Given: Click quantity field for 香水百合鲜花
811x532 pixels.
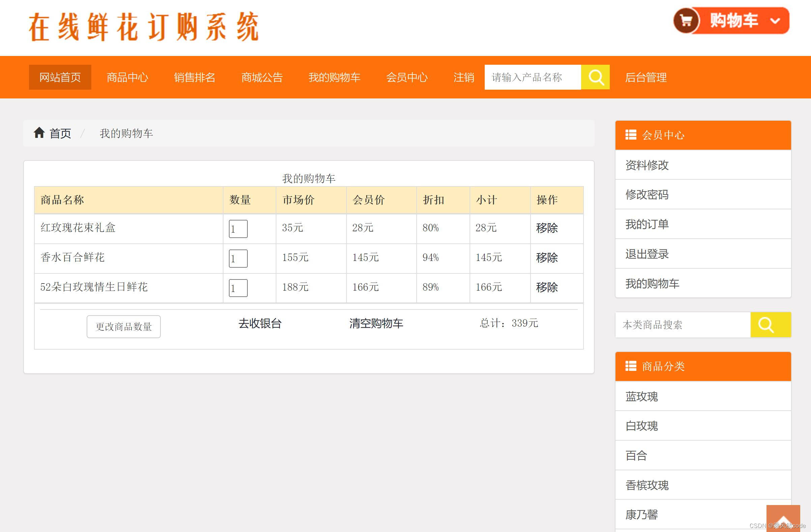Looking at the screenshot, I should 238,258.
